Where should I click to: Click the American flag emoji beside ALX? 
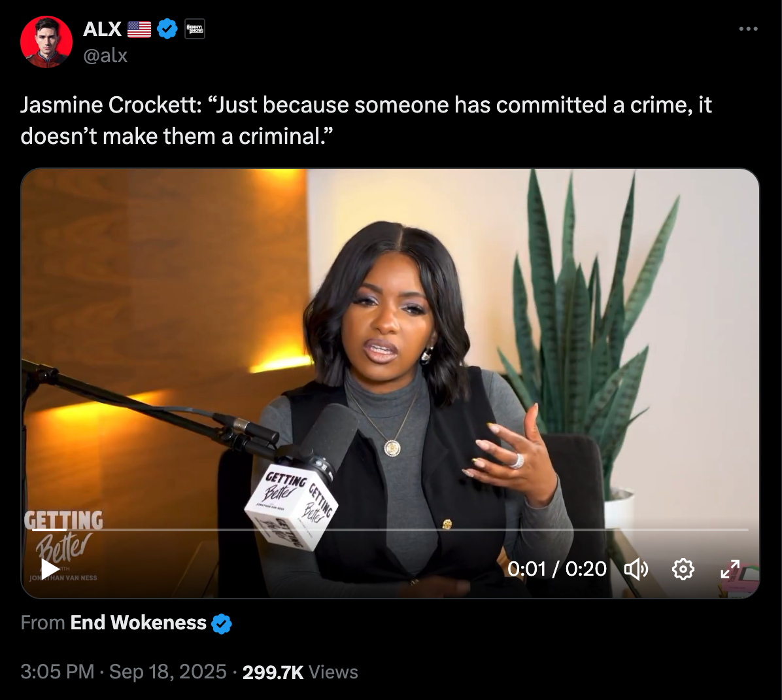[139, 29]
